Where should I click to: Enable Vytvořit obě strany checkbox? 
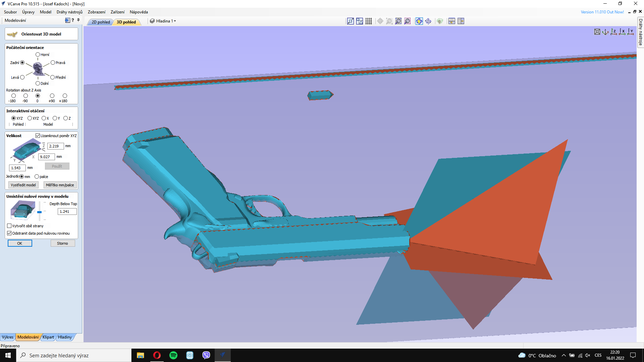pyautogui.click(x=9, y=226)
